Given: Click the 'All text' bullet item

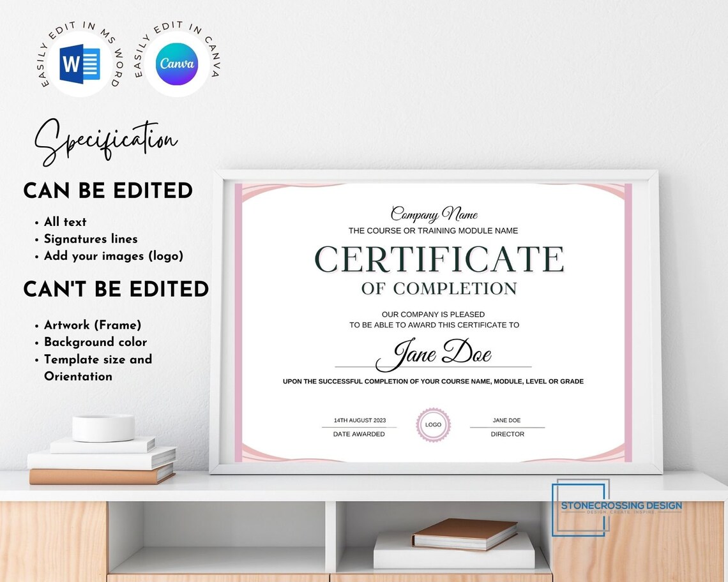Looking at the screenshot, I should point(64,222).
